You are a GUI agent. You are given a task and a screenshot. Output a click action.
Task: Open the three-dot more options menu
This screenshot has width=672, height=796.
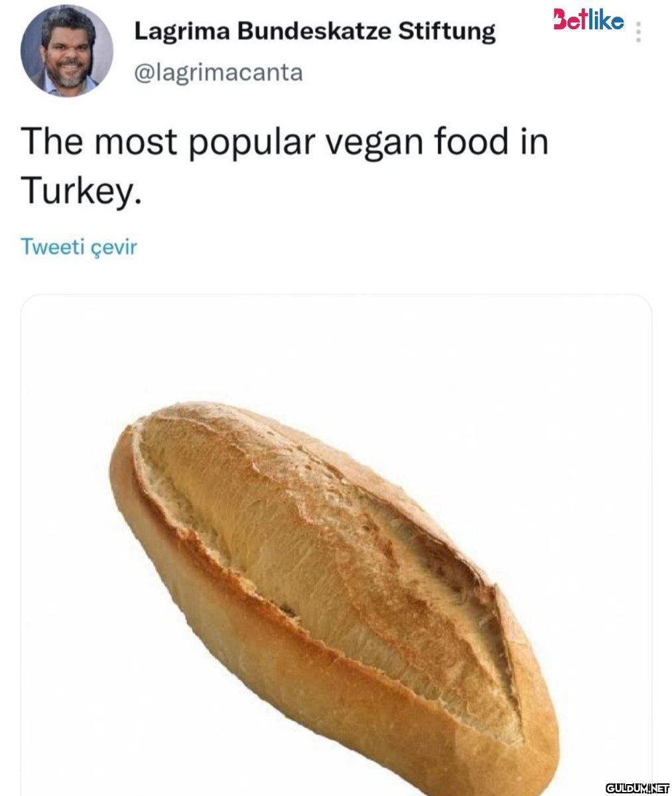coord(638,31)
